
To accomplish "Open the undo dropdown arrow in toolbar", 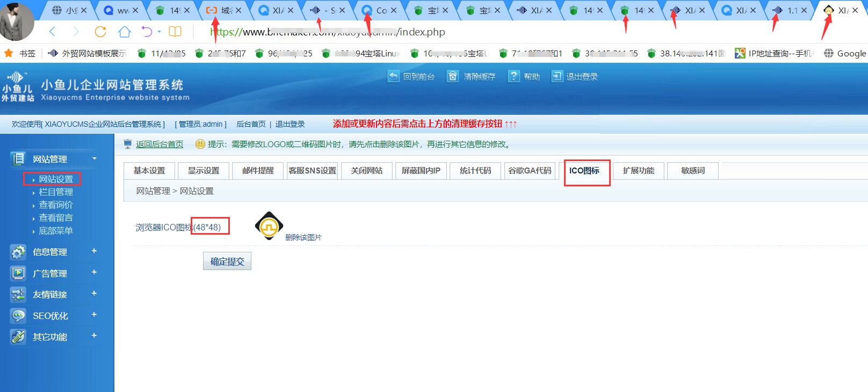I will pyautogui.click(x=160, y=32).
